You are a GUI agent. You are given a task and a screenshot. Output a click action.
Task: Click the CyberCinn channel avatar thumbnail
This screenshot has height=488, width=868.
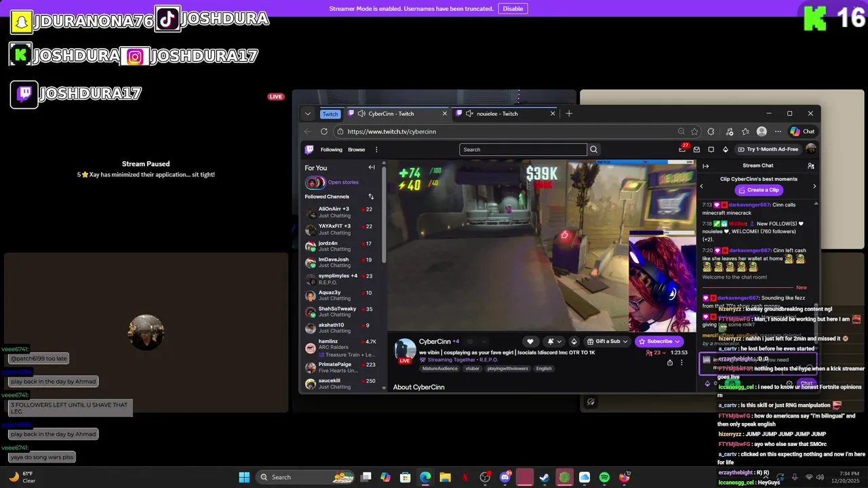pos(406,350)
